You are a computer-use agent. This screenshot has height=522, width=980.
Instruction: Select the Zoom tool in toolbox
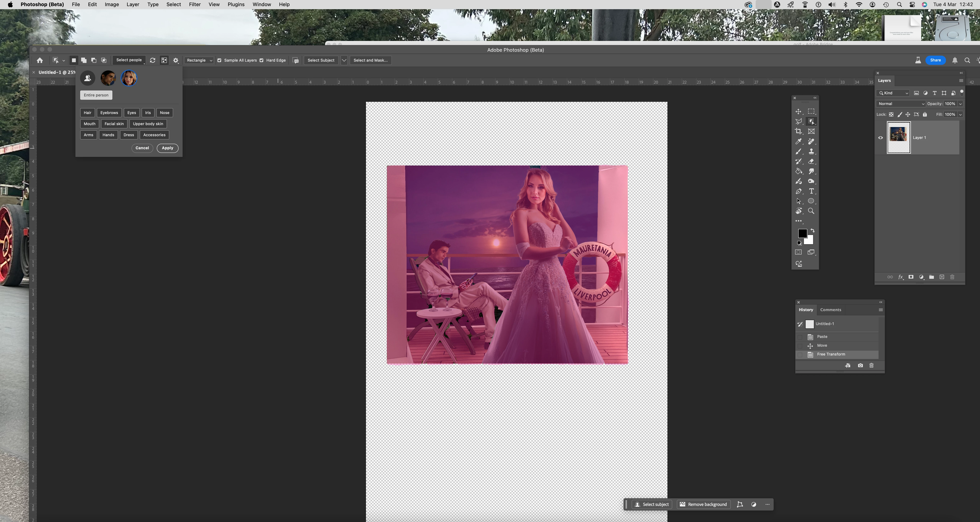(x=811, y=211)
